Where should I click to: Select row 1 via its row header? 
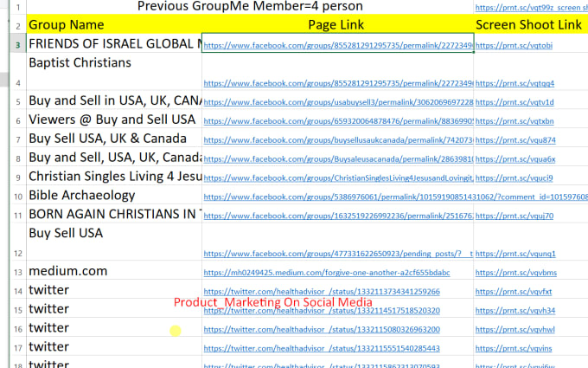(x=18, y=7)
